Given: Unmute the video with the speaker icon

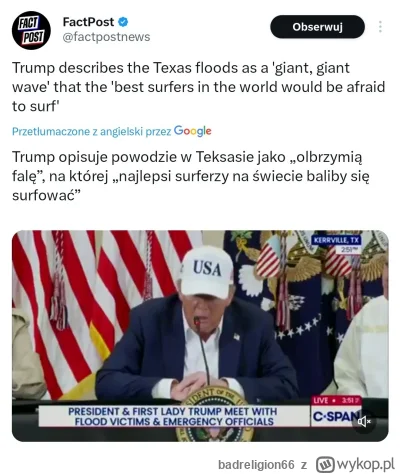Looking at the screenshot, I should click(364, 422).
